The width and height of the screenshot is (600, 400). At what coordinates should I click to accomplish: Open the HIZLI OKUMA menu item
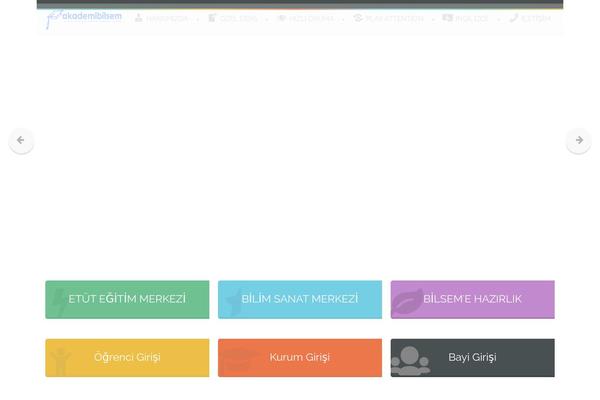pos(305,18)
